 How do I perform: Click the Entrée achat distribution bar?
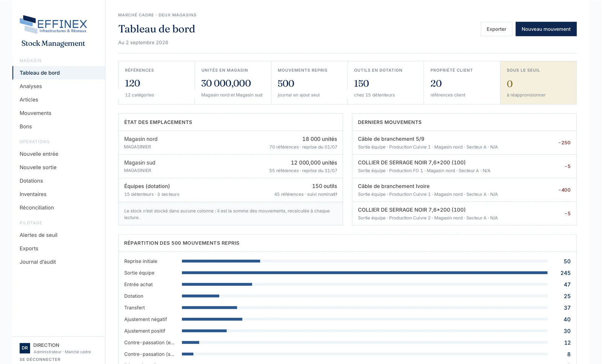[365, 284]
